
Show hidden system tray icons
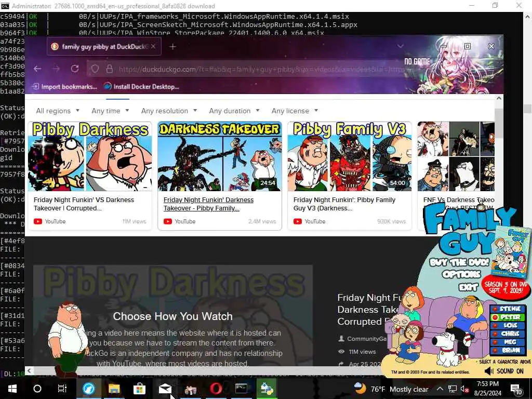tap(440, 389)
